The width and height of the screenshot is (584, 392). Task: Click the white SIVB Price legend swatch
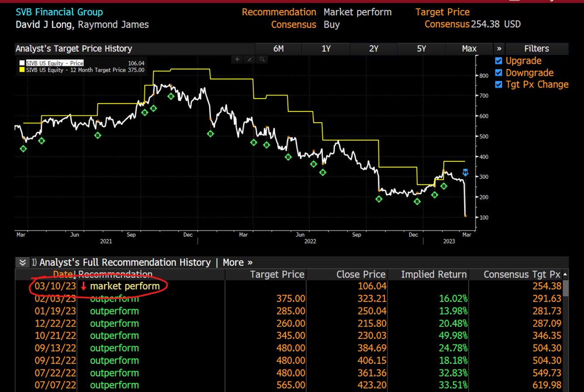(21, 63)
